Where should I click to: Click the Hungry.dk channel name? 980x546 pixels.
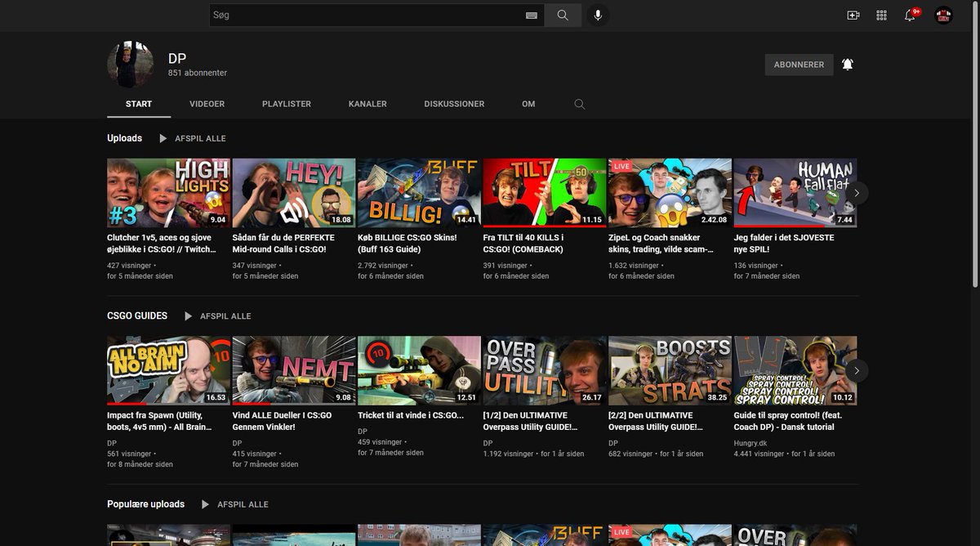click(x=751, y=444)
